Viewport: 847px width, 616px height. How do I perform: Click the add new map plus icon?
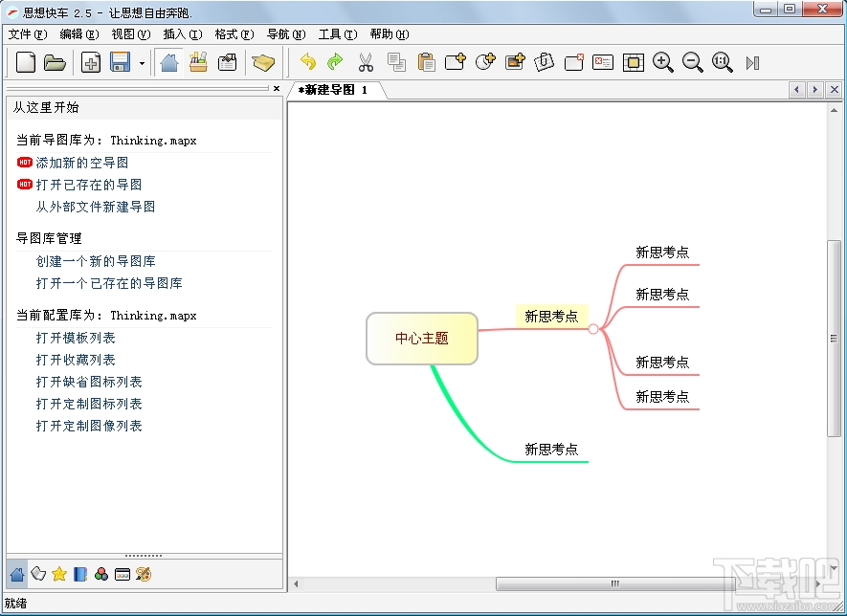pyautogui.click(x=91, y=62)
